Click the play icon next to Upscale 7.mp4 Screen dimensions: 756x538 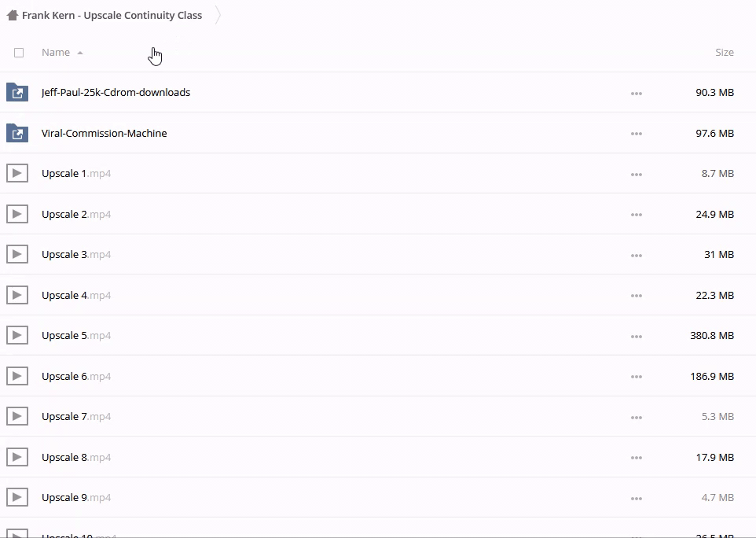(x=17, y=417)
